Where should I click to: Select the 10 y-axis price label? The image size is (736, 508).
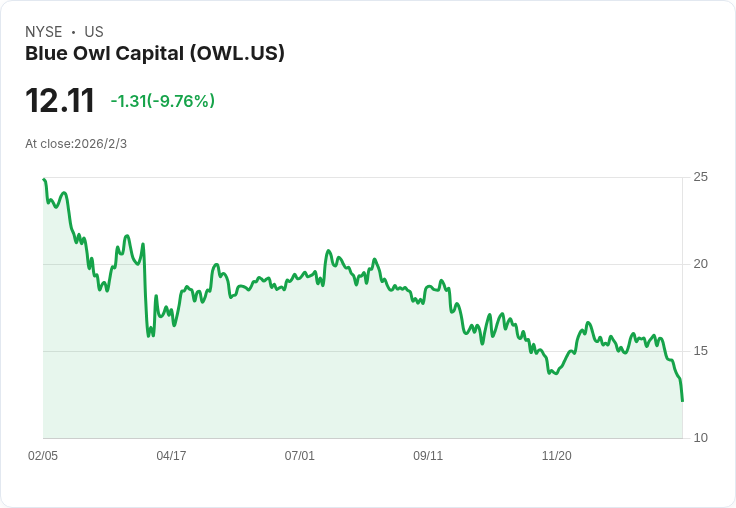(700, 438)
